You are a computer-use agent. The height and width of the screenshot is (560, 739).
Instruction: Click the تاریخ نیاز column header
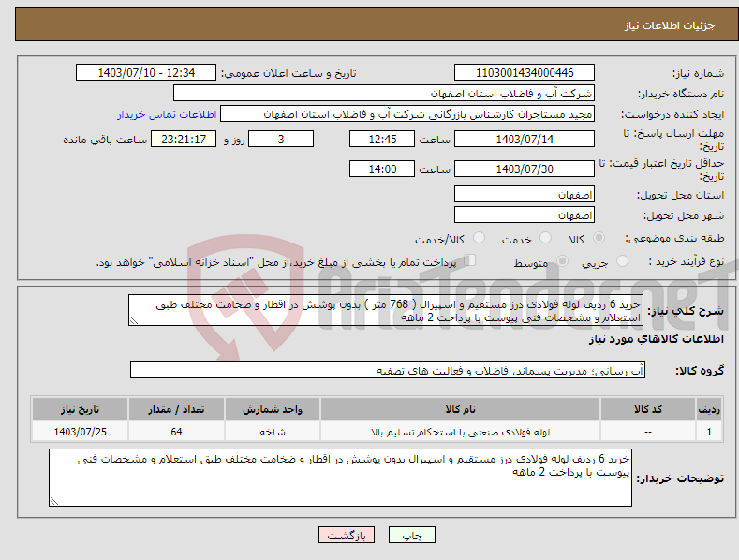pos(80,409)
